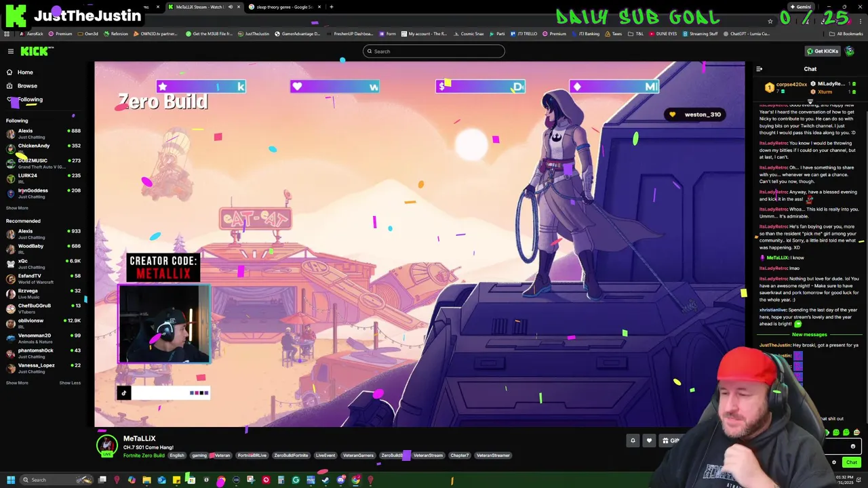The image size is (868, 488).
Task: Open ChefBuGGruB channel in Recommended
Action: tap(43, 308)
